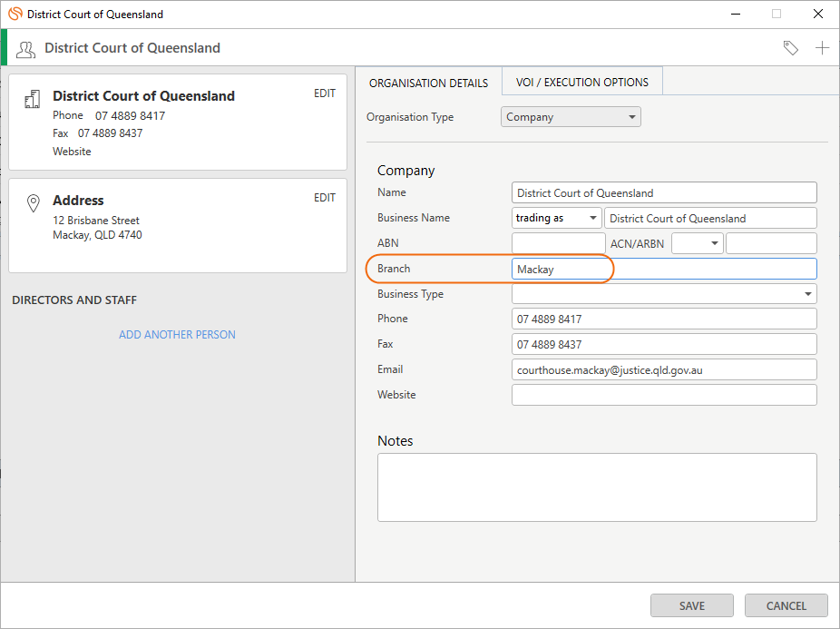Focus the ABN input field
This screenshot has width=840, height=629.
point(558,243)
